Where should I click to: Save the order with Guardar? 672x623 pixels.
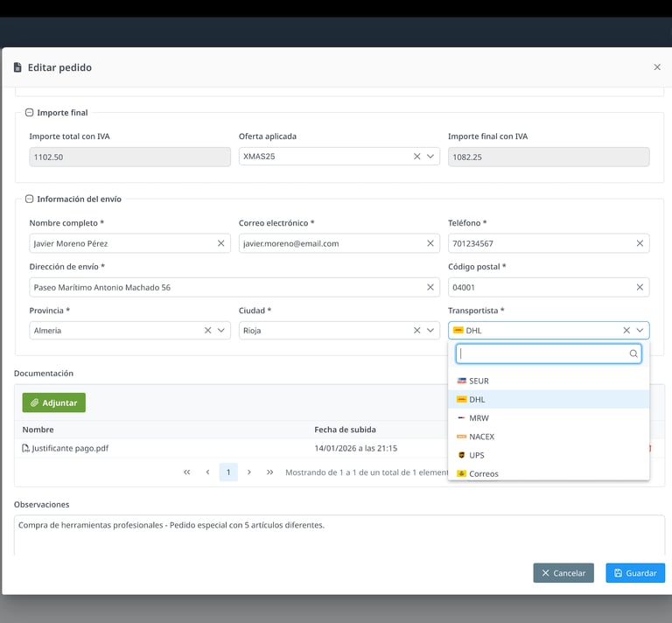[635, 573]
